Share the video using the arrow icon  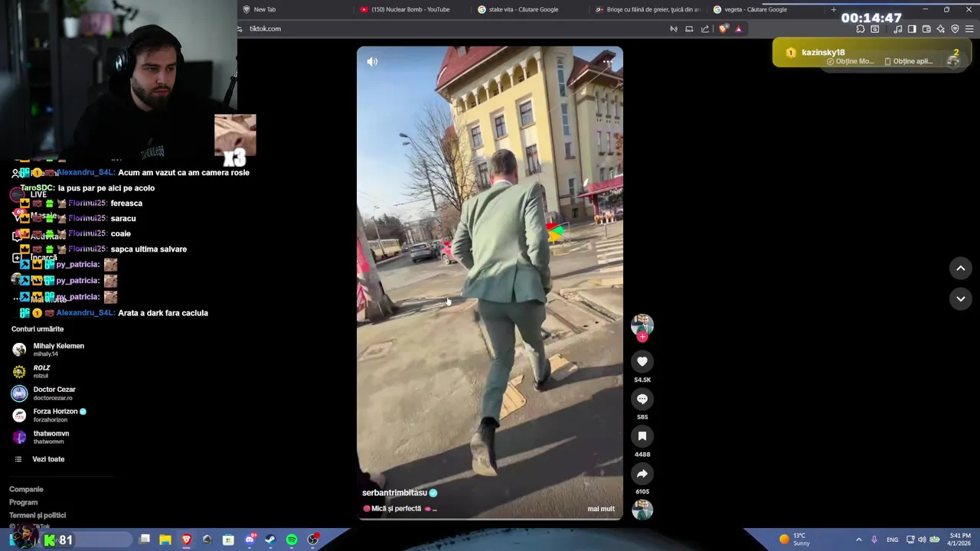click(x=642, y=474)
